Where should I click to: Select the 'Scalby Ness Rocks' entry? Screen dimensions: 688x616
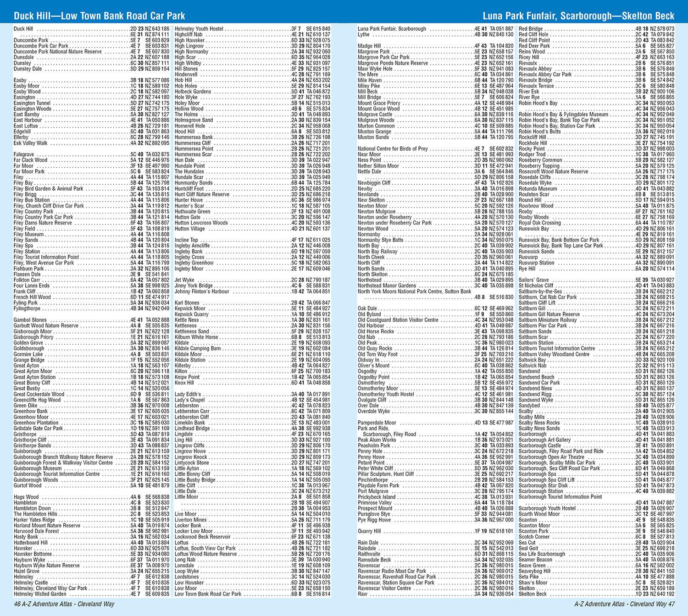[x=597, y=423]
